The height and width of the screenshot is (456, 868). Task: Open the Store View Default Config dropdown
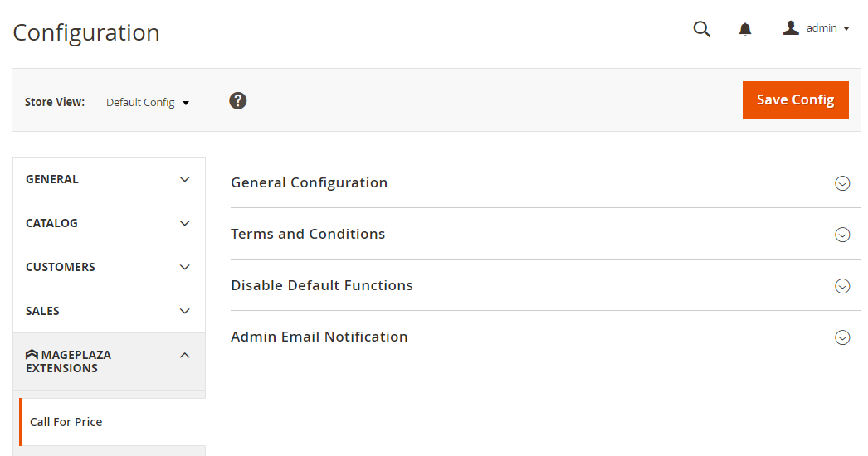click(x=148, y=103)
